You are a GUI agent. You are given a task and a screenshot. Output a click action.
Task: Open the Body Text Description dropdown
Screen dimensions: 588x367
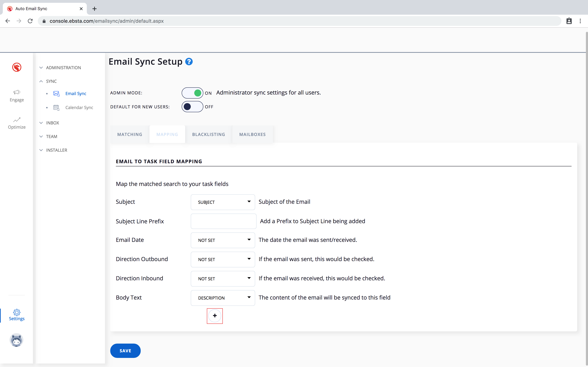point(223,298)
